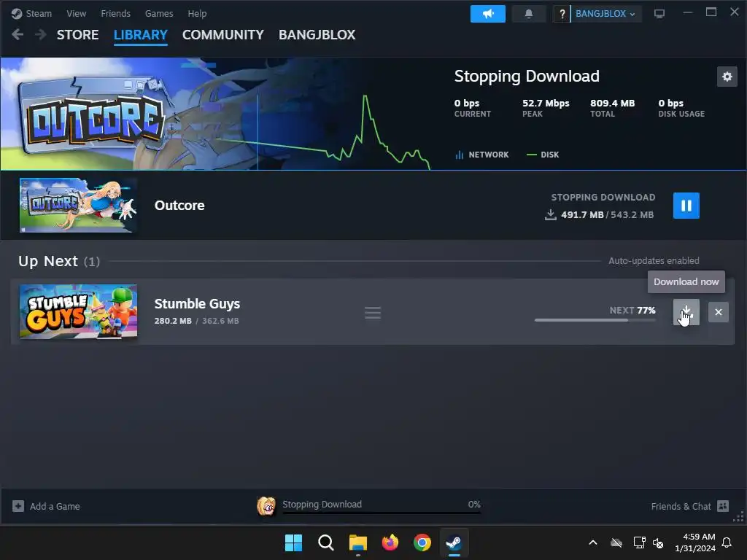This screenshot has width=747, height=560.
Task: Toggle the DISK graph legend
Action: [x=543, y=155]
